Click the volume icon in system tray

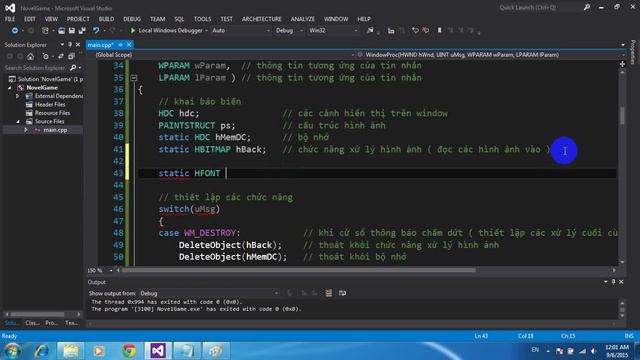point(594,351)
